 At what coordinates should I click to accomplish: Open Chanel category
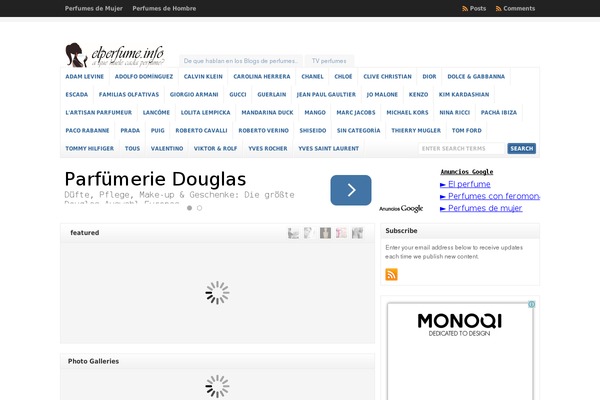tap(312, 77)
